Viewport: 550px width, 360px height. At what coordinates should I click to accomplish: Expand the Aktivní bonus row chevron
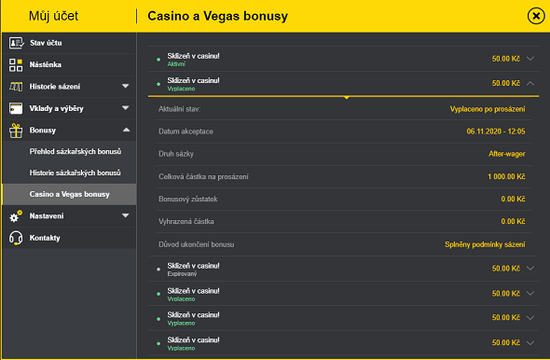coord(530,58)
